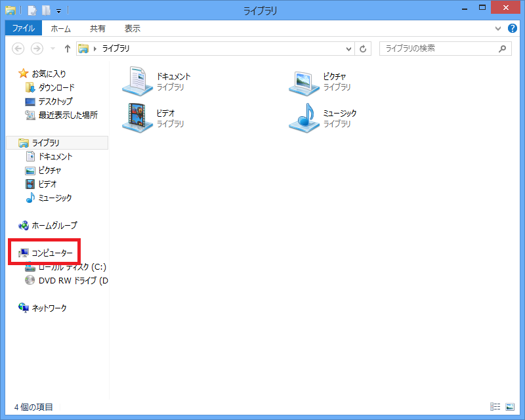Viewport: 525px width, 420px height.
Task: Open the ピクチャ library icon
Action: 304,81
